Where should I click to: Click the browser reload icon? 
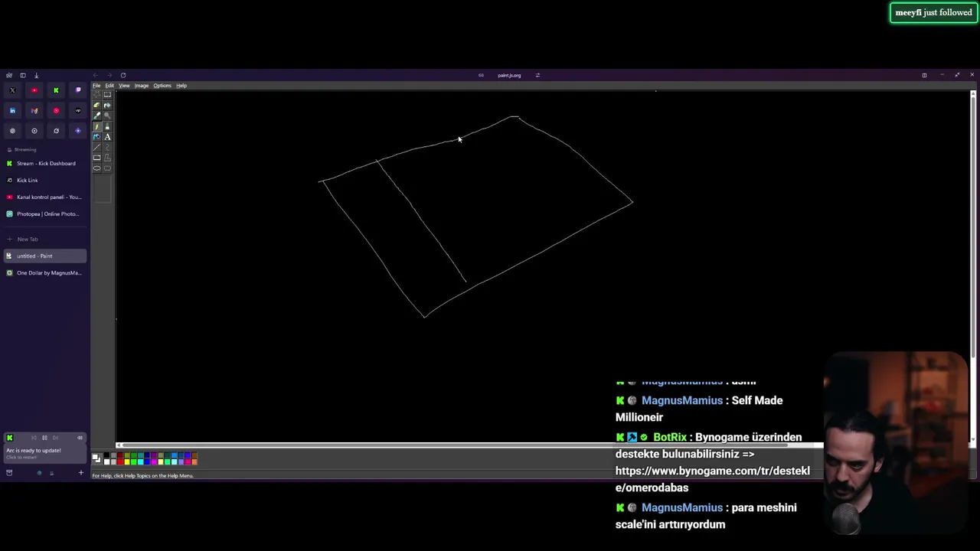(122, 75)
